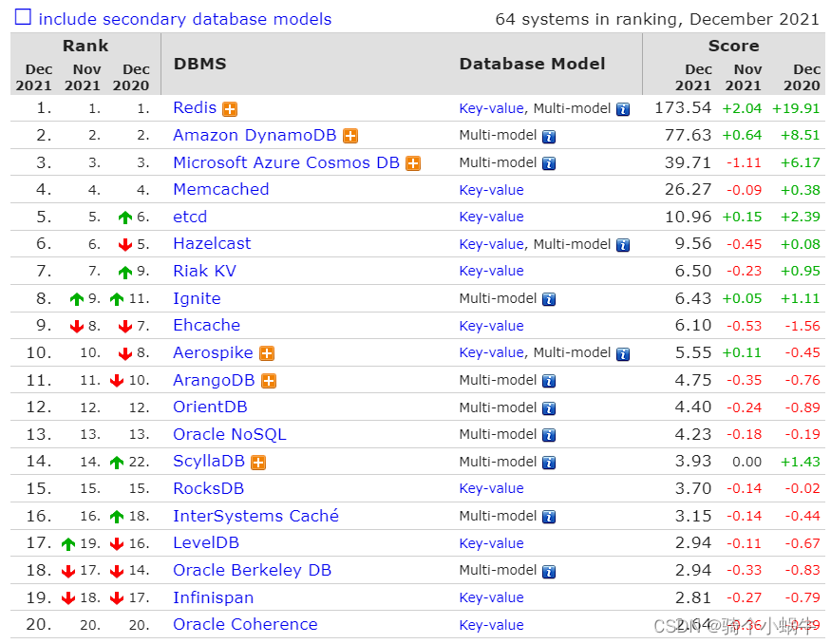
Task: Open the info icon in the Aerospike row
Action: click(x=623, y=354)
